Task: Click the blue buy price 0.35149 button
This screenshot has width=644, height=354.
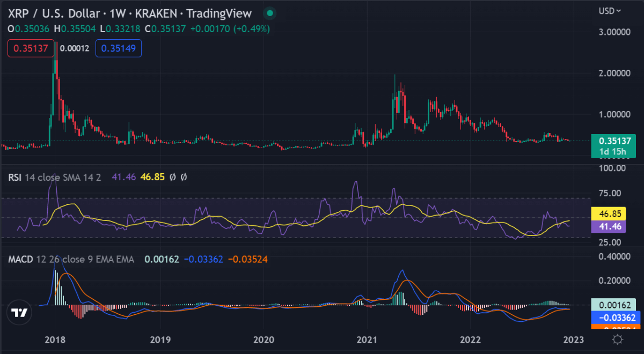Action: [x=119, y=48]
